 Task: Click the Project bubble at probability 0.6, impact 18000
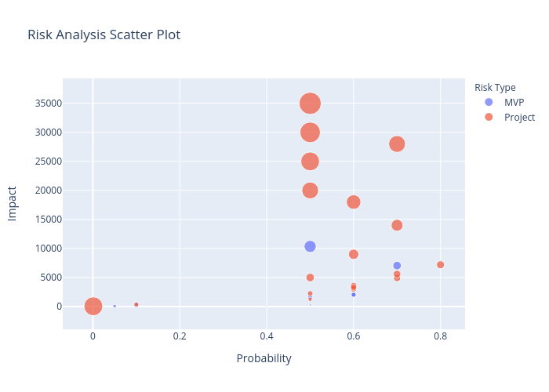point(353,201)
